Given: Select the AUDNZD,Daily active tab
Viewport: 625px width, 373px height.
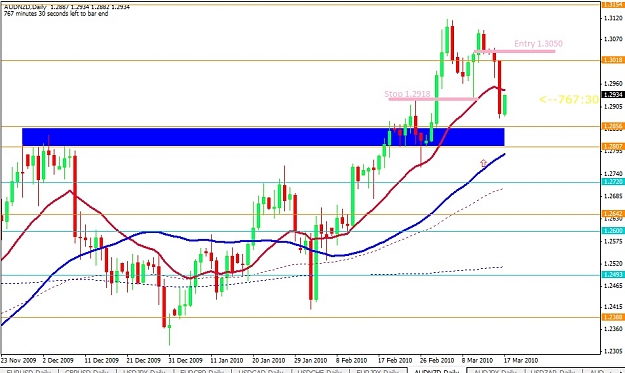Looking at the screenshot, I should coord(436,371).
